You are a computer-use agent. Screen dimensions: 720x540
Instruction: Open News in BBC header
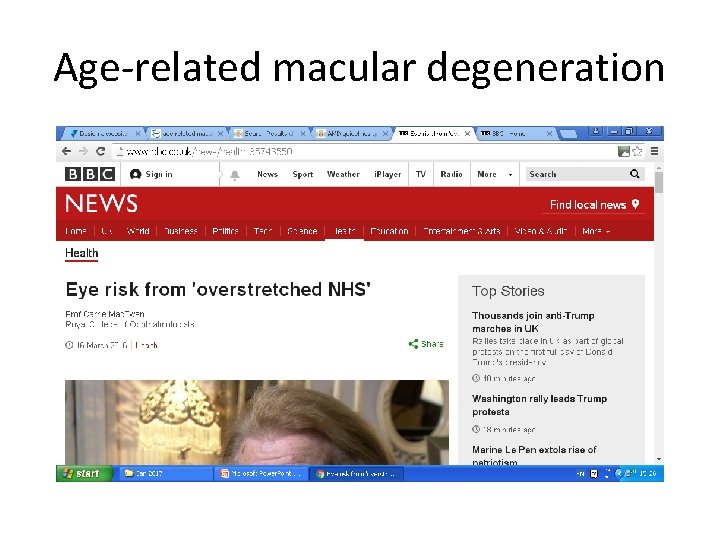pyautogui.click(x=267, y=174)
